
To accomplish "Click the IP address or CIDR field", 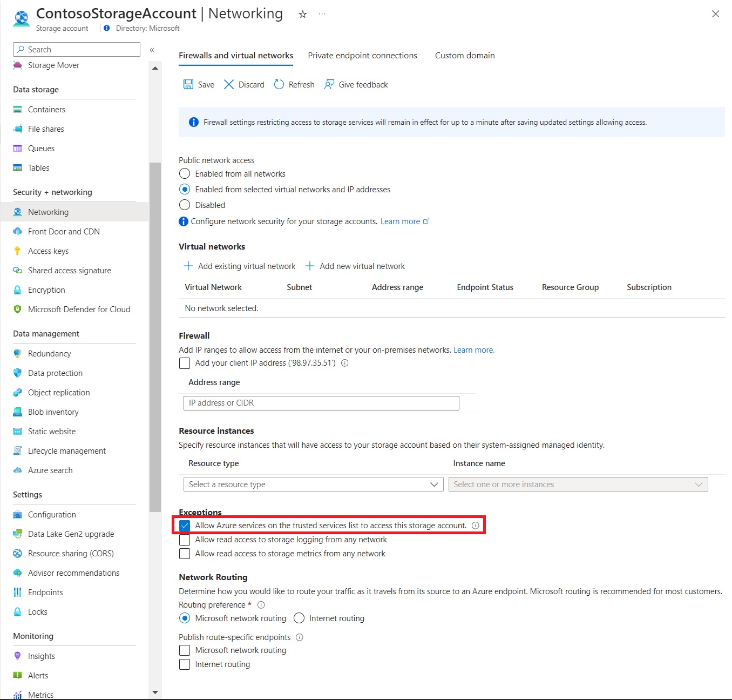I will click(x=321, y=403).
